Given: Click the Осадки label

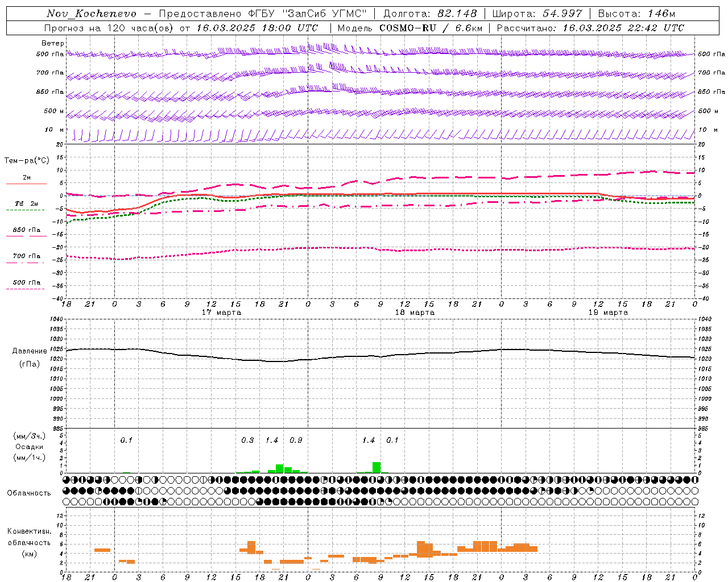Looking at the screenshot, I should pos(30,447).
